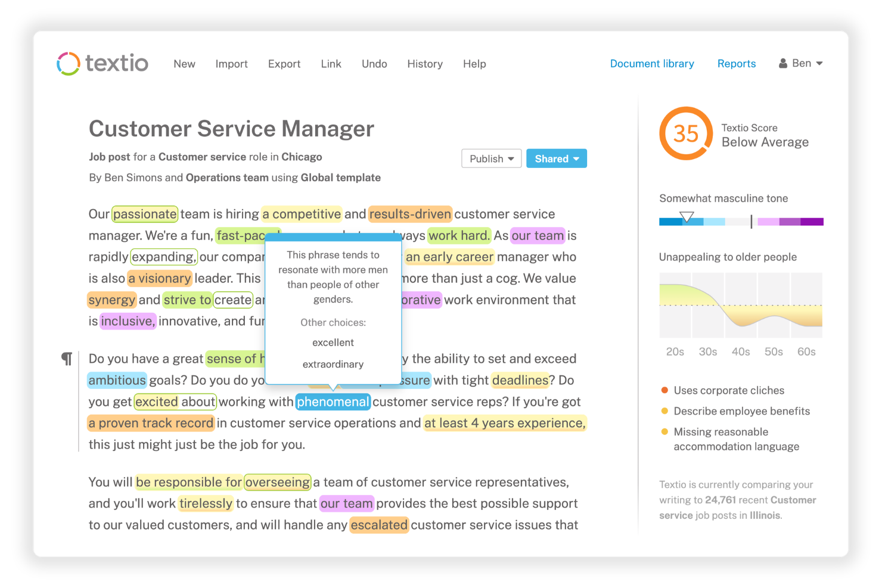Click the user profile icon beside Ben
Image resolution: width=882 pixels, height=588 pixels.
pos(783,63)
